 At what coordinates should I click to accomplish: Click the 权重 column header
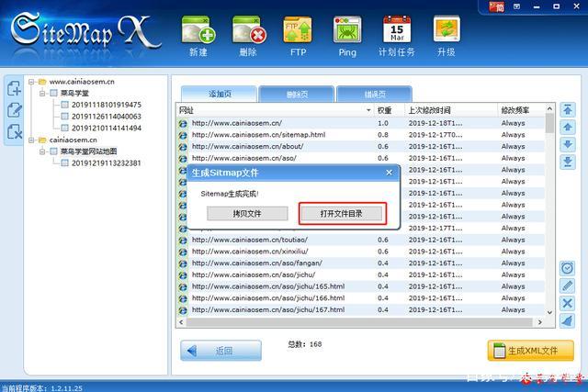[389, 110]
